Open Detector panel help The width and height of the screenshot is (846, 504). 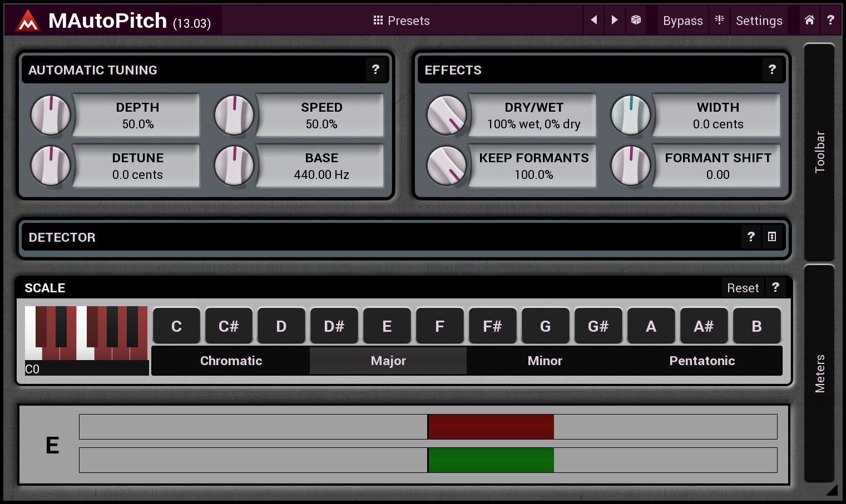coord(751,237)
